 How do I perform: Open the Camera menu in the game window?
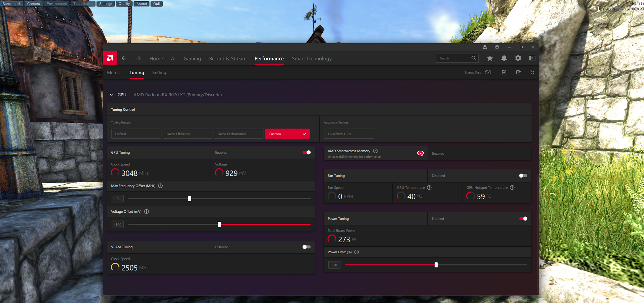34,4
